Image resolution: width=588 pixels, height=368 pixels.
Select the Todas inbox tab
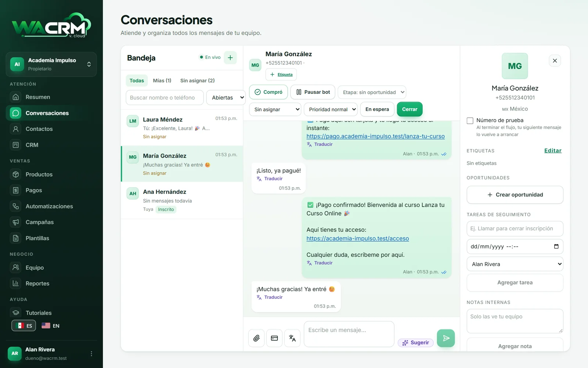[x=137, y=81]
